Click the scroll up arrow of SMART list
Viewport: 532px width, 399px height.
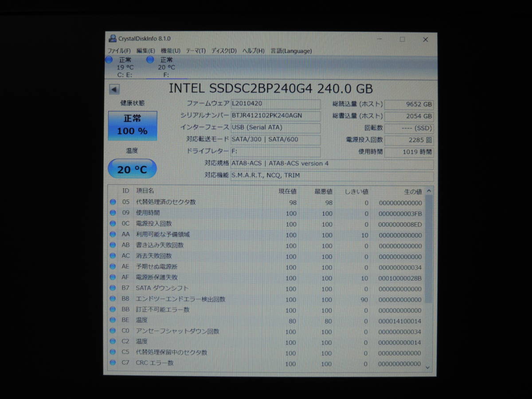tap(428, 191)
